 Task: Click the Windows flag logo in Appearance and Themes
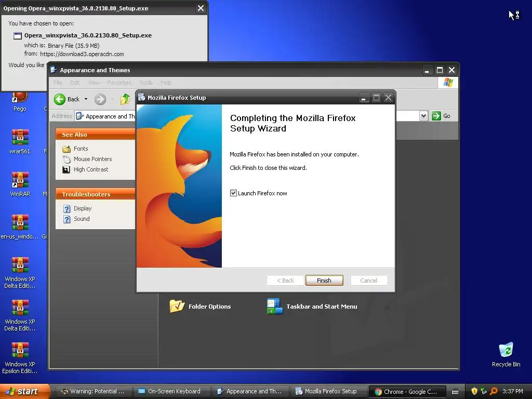pyautogui.click(x=448, y=83)
